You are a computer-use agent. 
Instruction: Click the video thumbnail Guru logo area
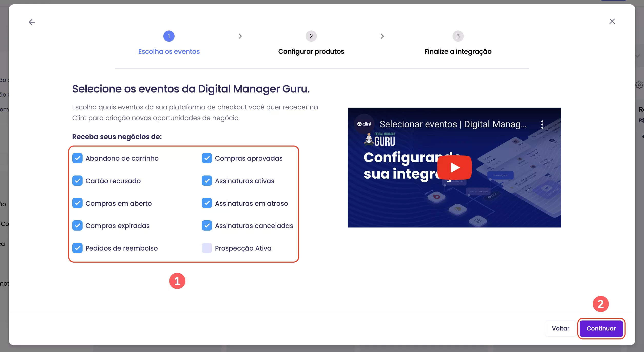(x=380, y=140)
